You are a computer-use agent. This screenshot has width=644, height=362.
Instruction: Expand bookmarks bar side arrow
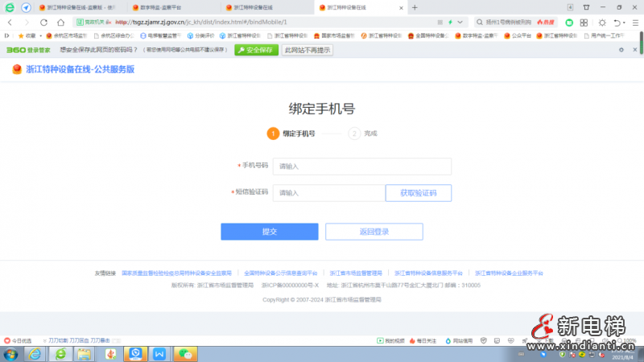point(6,35)
